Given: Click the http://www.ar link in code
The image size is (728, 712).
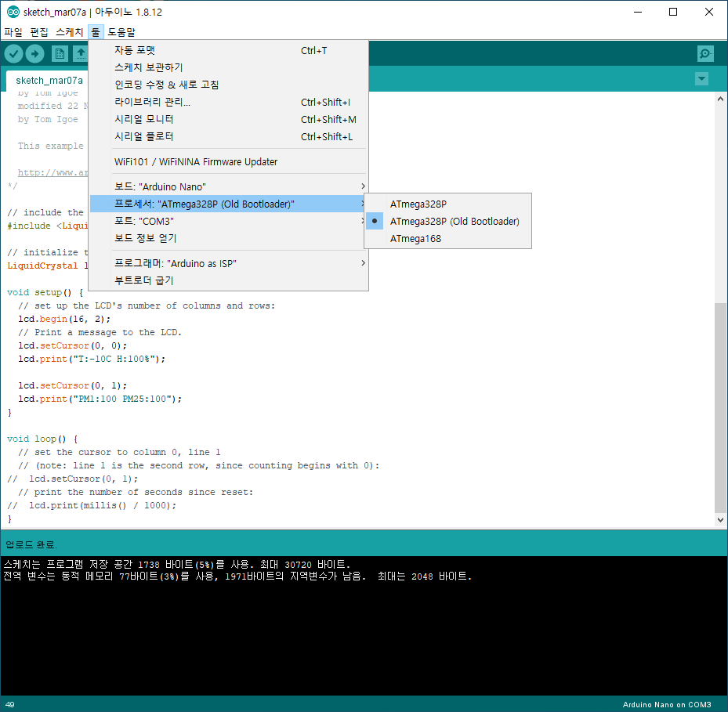Looking at the screenshot, I should click(x=53, y=172).
